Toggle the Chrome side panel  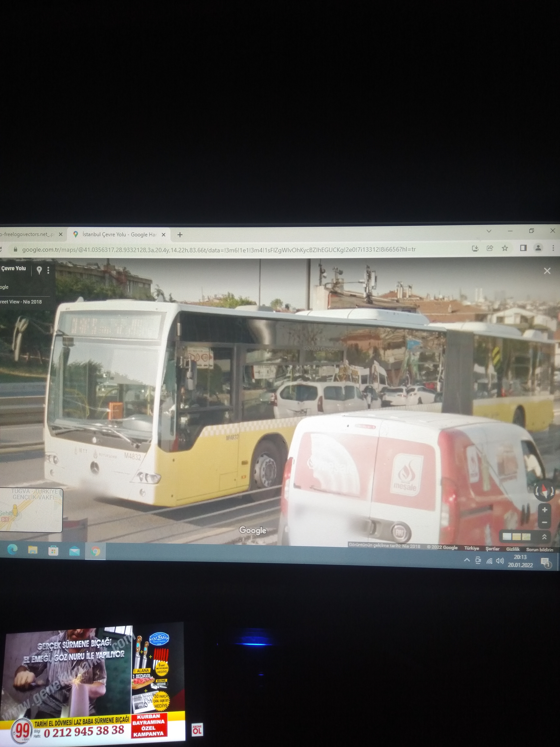click(x=523, y=248)
